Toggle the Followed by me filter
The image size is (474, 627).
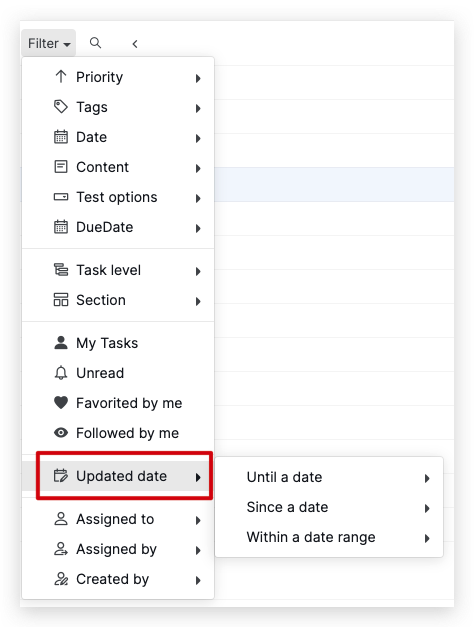[118, 433]
